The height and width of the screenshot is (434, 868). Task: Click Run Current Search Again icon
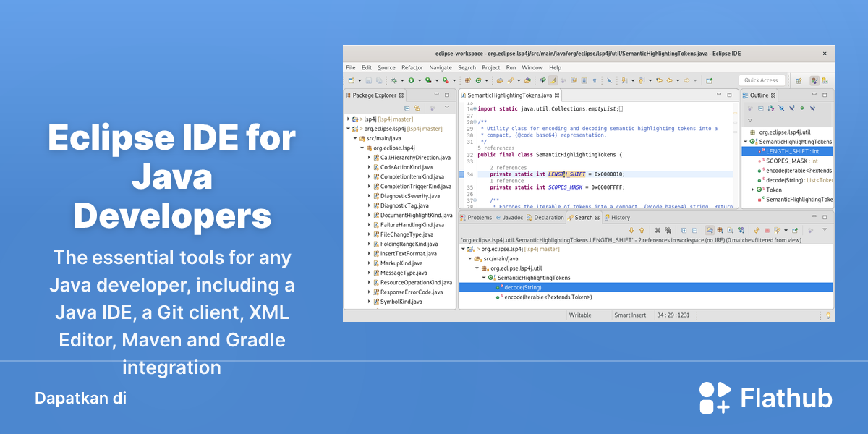[757, 231]
